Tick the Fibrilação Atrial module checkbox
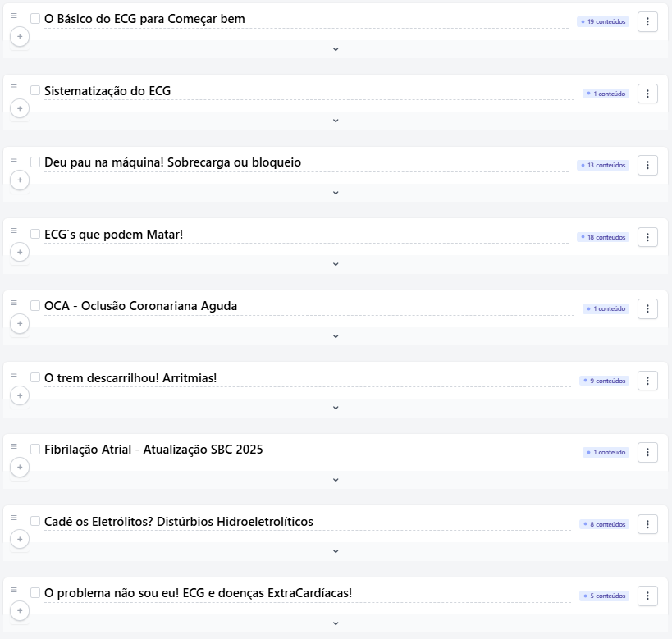This screenshot has height=639, width=672. point(35,449)
